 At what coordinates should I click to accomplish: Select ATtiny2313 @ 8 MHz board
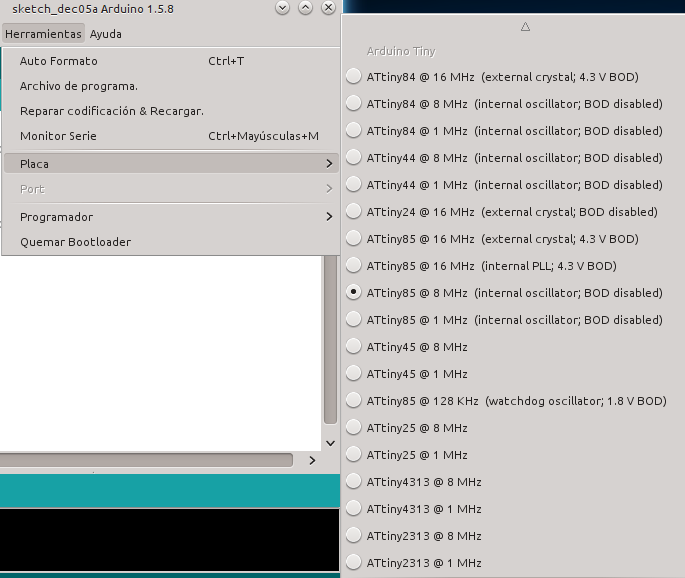point(513,536)
